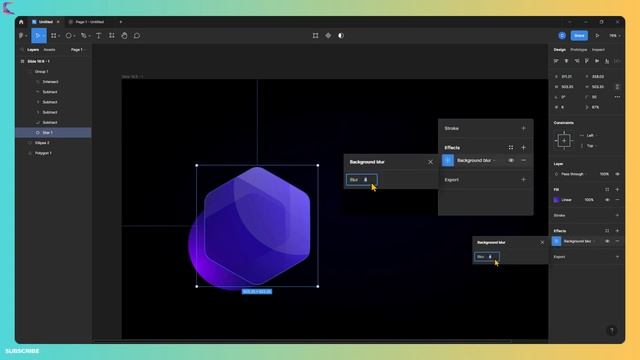
Task: Add an effect with right panel Effects plus
Action: (617, 231)
